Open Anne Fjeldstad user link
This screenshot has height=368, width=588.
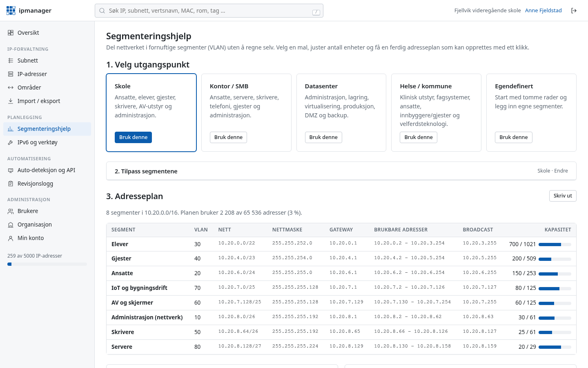(x=543, y=11)
